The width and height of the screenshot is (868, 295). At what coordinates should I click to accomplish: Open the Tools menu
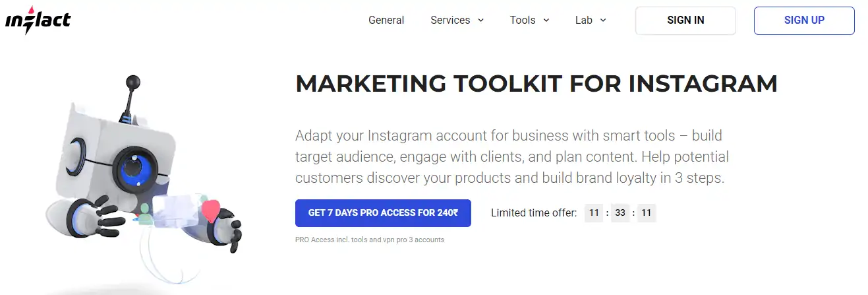(523, 20)
